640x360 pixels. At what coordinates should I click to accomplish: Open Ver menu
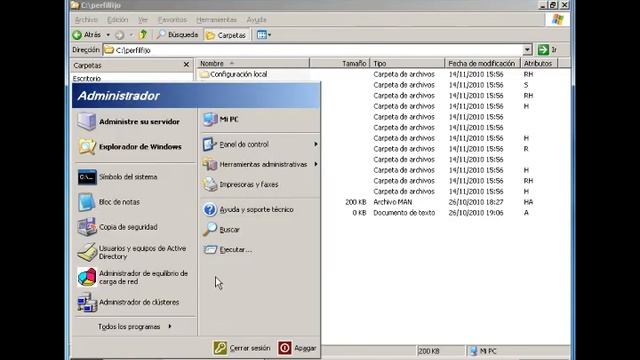[x=142, y=20]
